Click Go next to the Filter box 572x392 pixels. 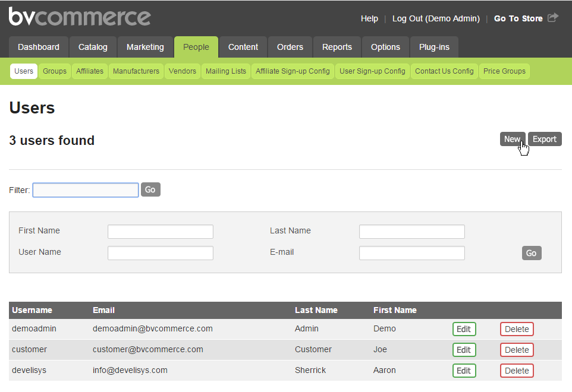pos(150,189)
